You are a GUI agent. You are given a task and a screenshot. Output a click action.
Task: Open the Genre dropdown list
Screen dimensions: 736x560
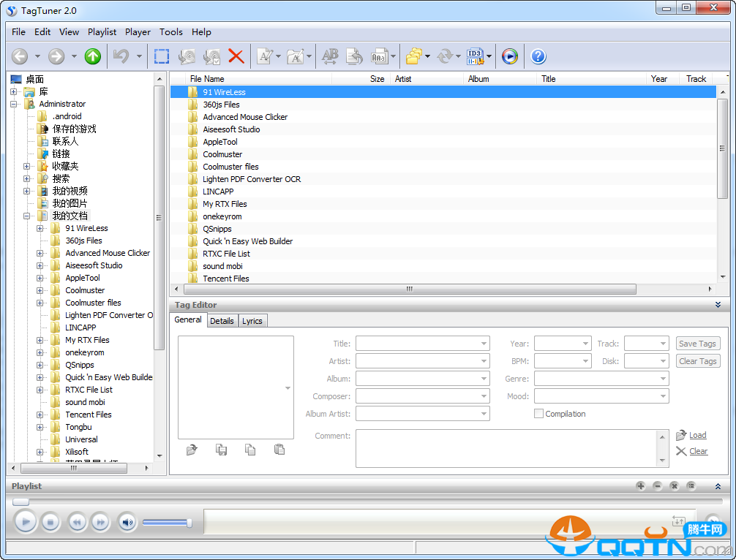663,379
